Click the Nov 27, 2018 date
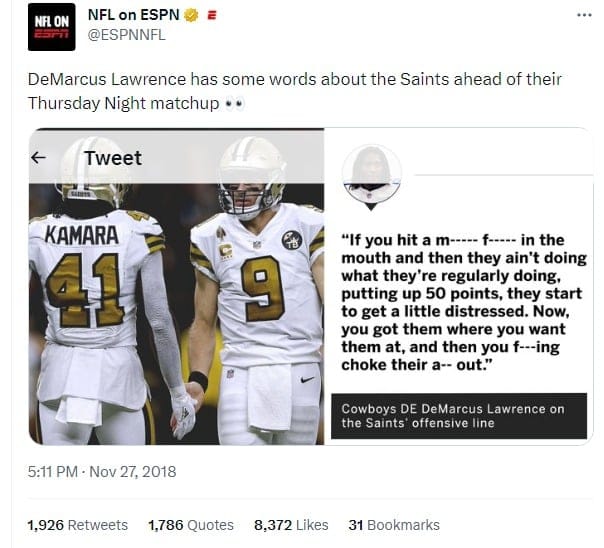The width and height of the screenshot is (604, 548). [x=133, y=472]
